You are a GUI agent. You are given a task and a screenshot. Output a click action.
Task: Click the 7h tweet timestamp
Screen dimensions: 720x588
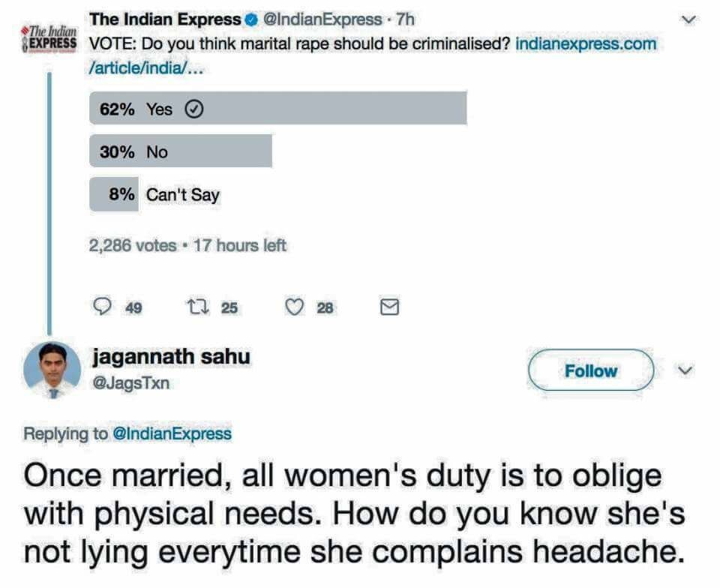tap(404, 20)
